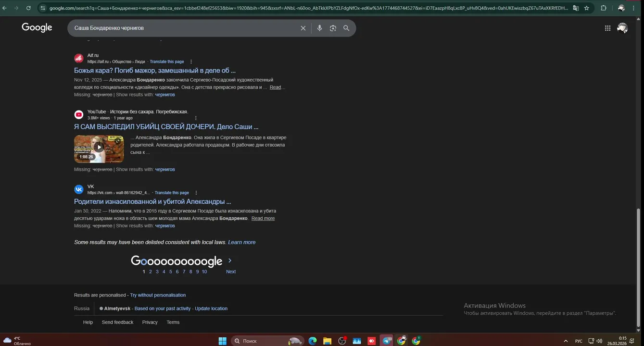Go to results page 8
Screen dimensions: 644x346
click(191, 272)
